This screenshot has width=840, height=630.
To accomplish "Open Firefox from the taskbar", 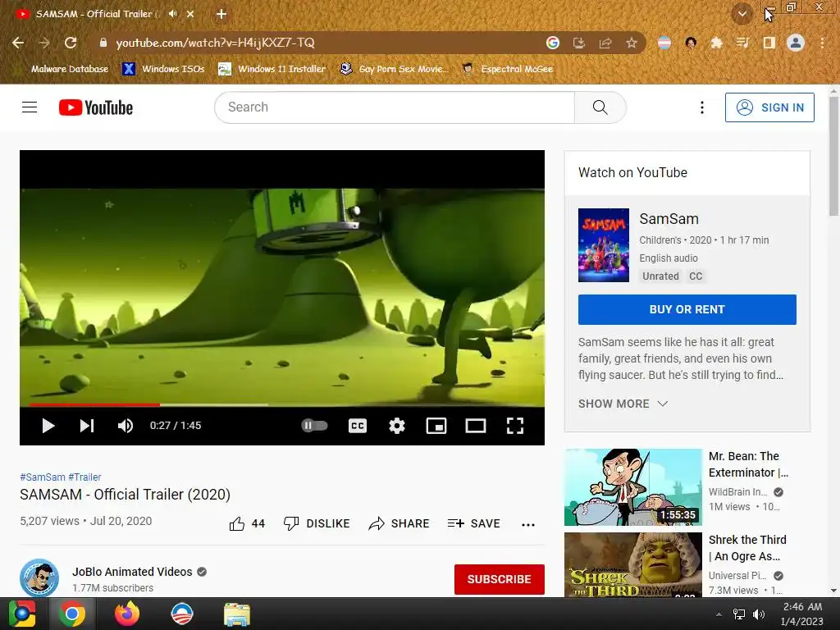I will (x=127, y=614).
